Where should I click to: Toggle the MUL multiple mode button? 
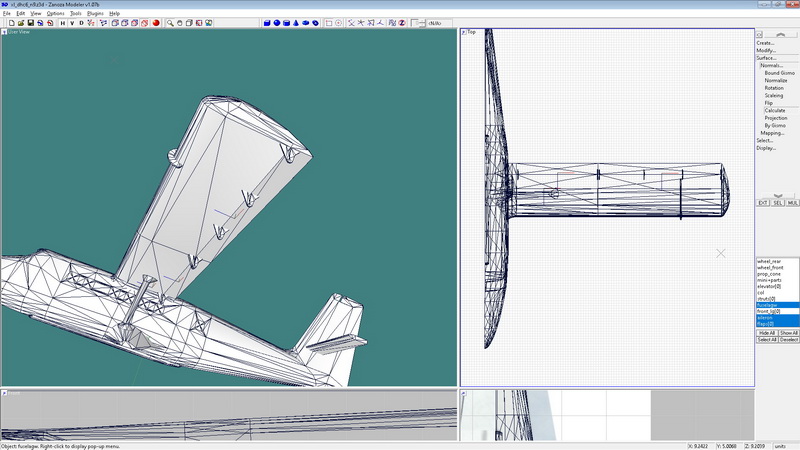pyautogui.click(x=790, y=203)
